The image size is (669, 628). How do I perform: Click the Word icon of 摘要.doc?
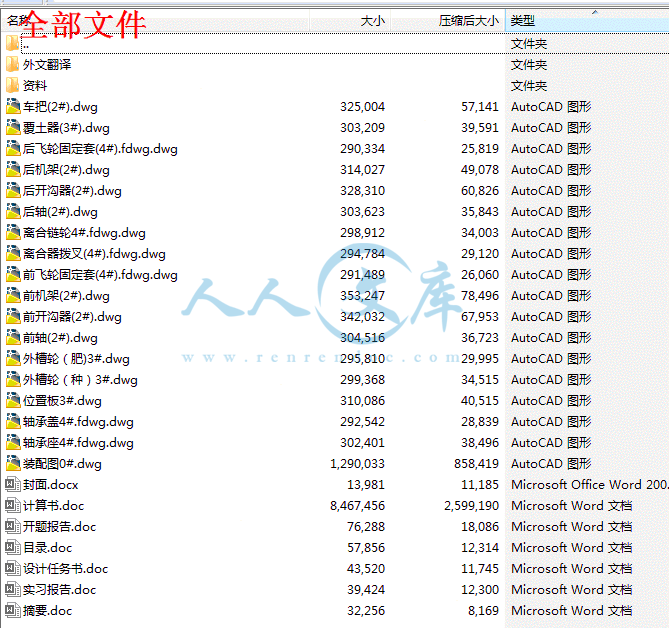click(x=12, y=611)
